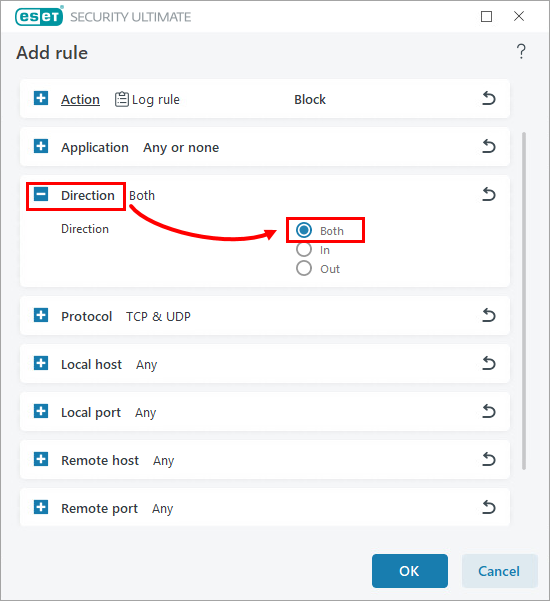
Task: Reset the Protocol row to default
Action: [x=488, y=315]
